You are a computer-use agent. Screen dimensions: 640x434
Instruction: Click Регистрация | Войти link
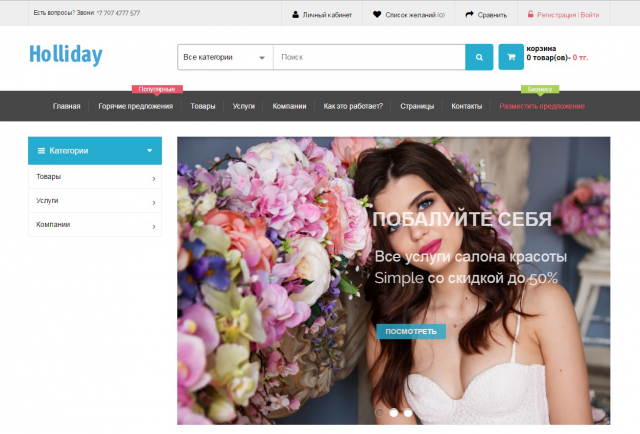click(x=568, y=15)
